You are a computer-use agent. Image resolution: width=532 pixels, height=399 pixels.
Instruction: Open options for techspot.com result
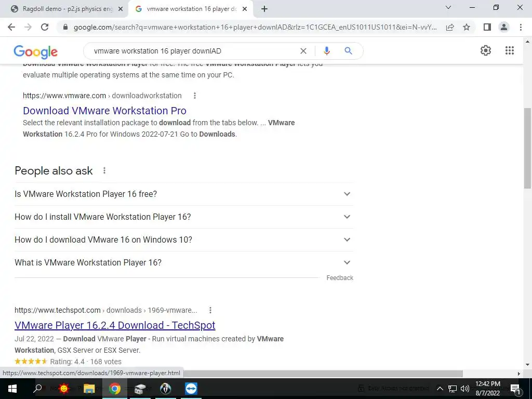click(210, 310)
